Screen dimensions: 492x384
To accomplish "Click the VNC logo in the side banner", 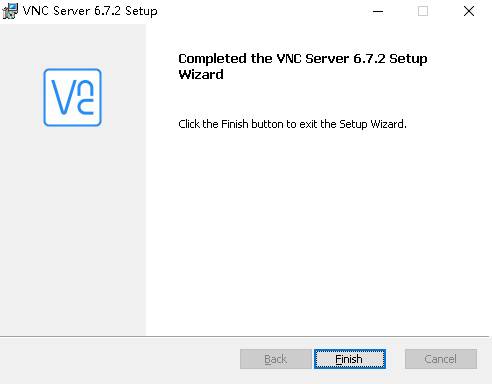I will pyautogui.click(x=72, y=97).
